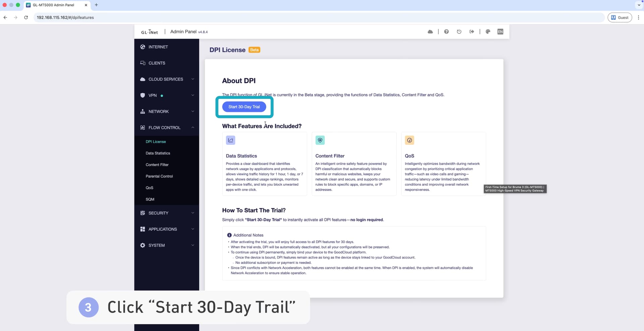Click the logout icon in header
The image size is (644, 331).
[472, 32]
